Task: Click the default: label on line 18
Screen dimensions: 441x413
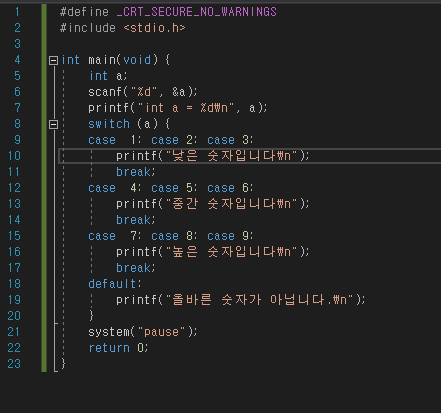Action: coord(115,284)
